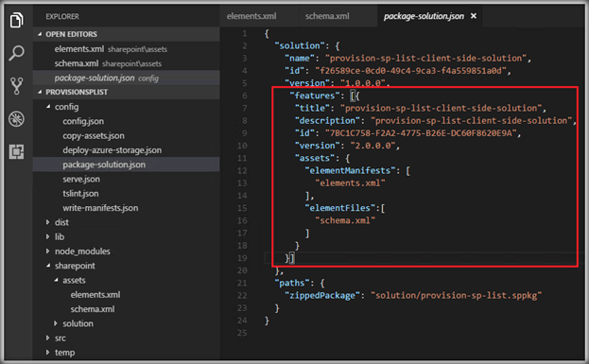Close the package-solution.json tab

tap(474, 16)
